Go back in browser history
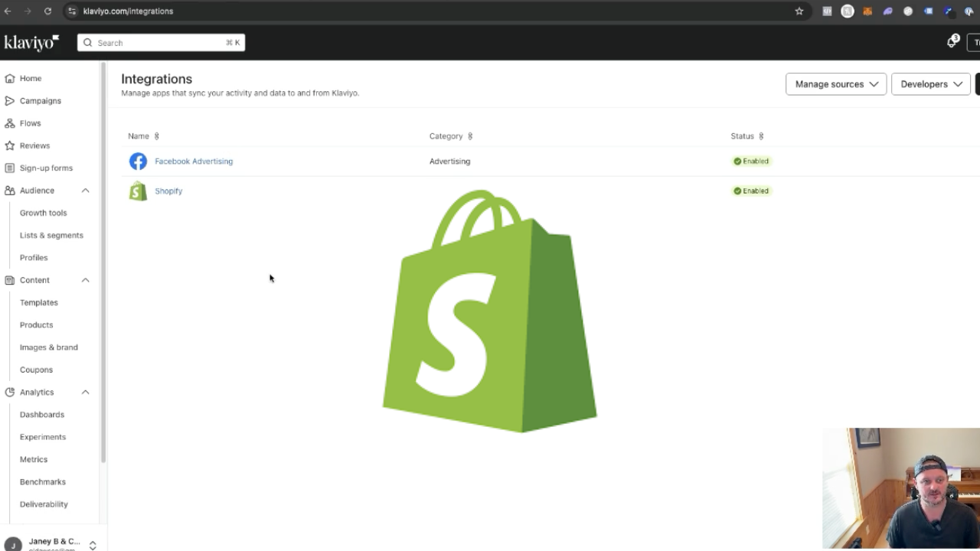The height and width of the screenshot is (551, 980). point(8,11)
